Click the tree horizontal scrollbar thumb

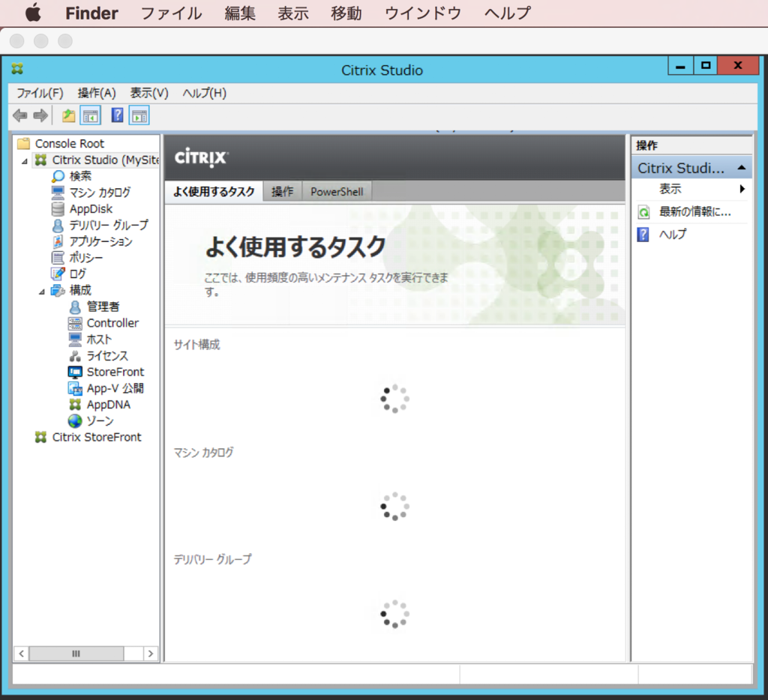(76, 654)
